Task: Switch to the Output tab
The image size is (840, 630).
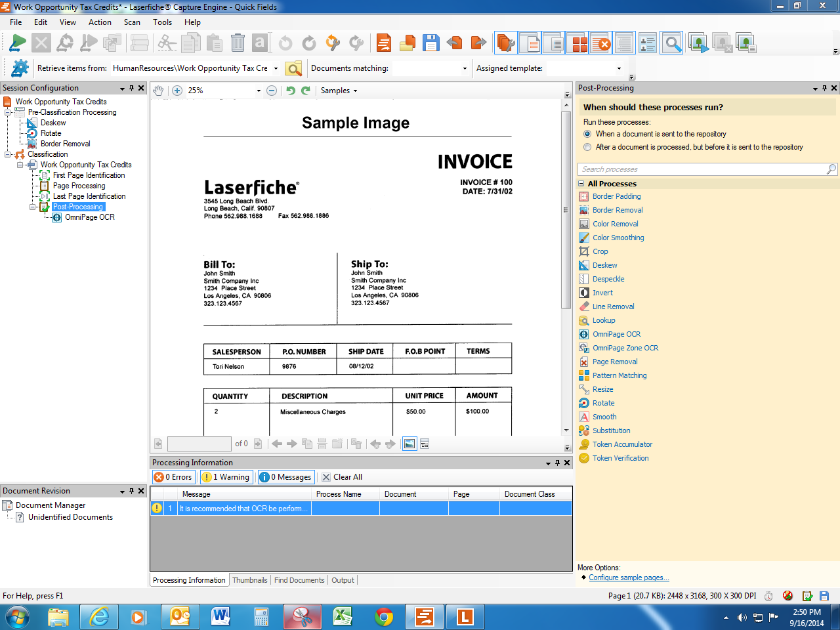Action: (343, 580)
